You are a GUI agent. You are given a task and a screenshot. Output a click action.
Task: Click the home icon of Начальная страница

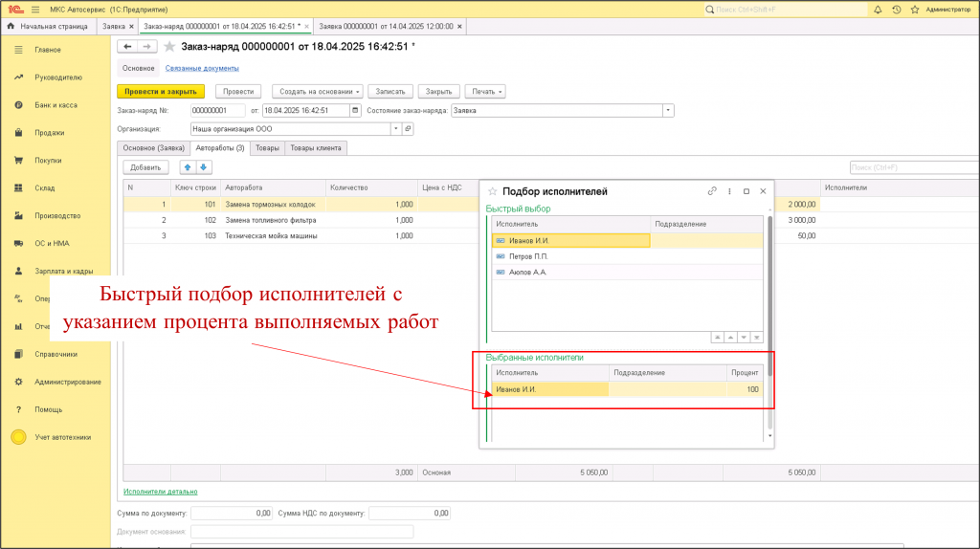coord(11,26)
